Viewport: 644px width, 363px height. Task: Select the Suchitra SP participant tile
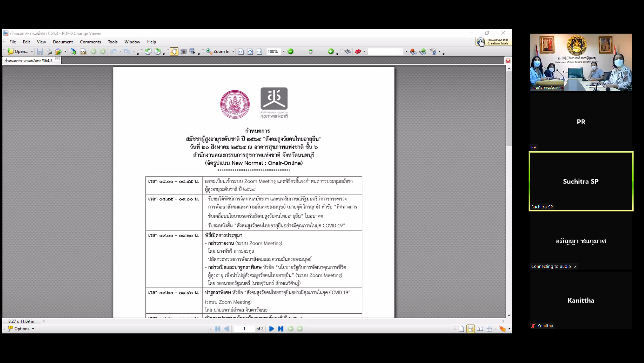(x=581, y=182)
